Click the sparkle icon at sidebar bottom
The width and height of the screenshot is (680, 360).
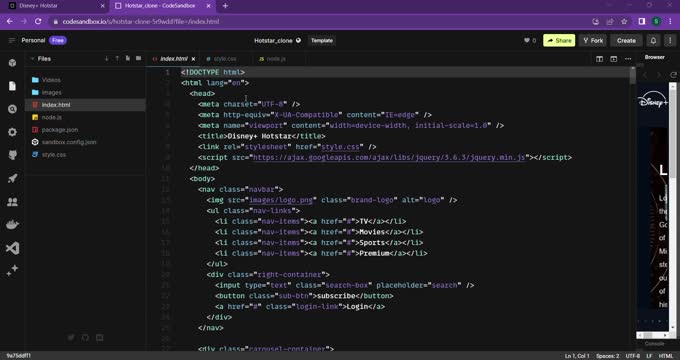(x=12, y=271)
